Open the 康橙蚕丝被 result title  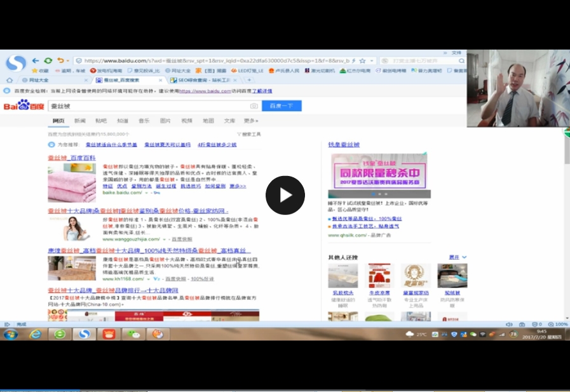pyautogui.click(x=149, y=250)
